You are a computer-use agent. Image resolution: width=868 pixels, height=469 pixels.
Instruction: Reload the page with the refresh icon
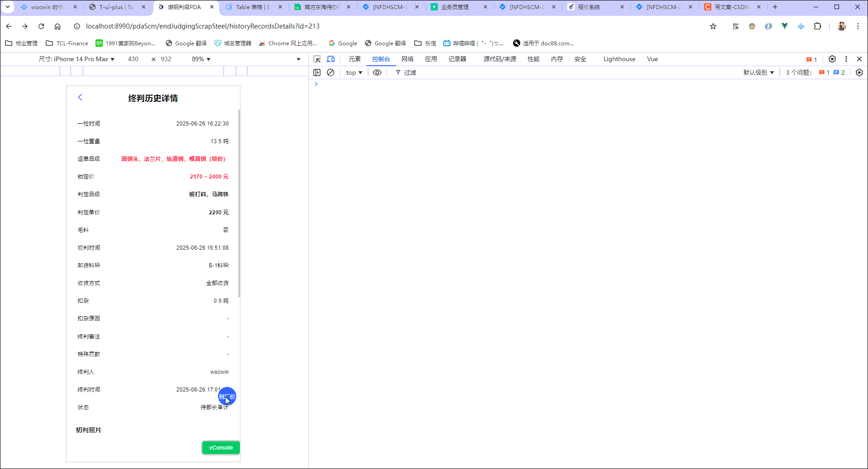[41, 26]
